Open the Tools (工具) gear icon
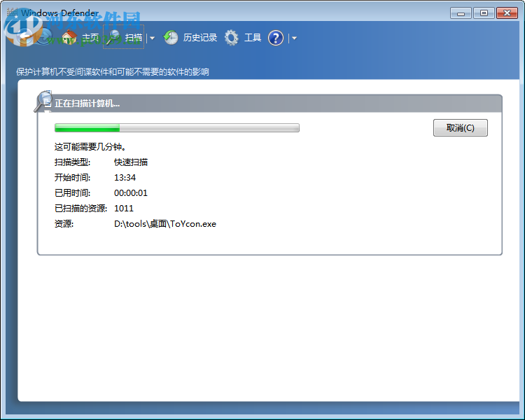Viewport: 525px width, 420px height. coord(232,38)
